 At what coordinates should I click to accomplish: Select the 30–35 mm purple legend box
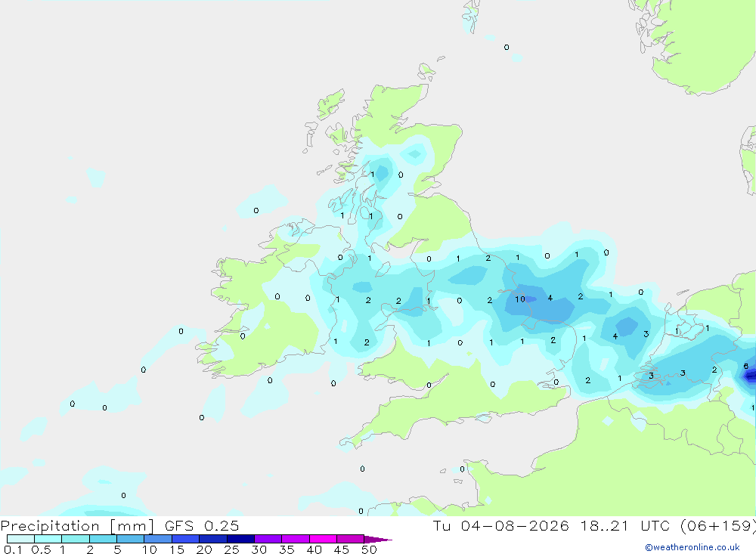(268, 539)
